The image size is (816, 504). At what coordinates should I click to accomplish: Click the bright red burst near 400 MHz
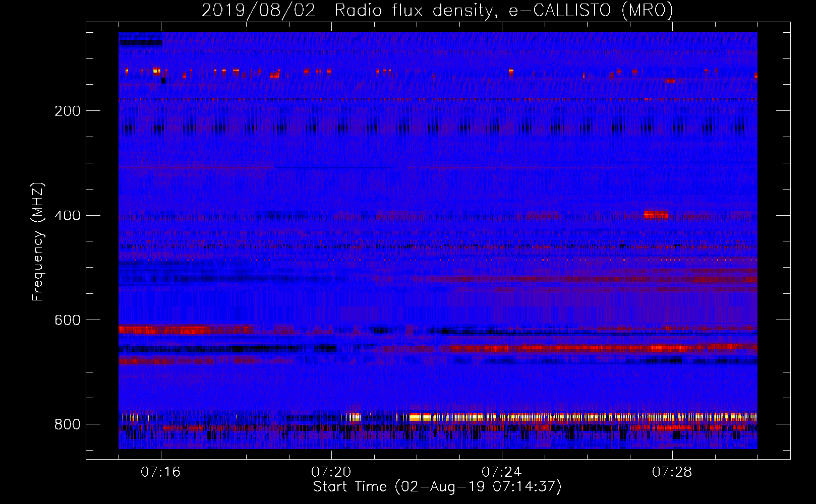point(656,215)
